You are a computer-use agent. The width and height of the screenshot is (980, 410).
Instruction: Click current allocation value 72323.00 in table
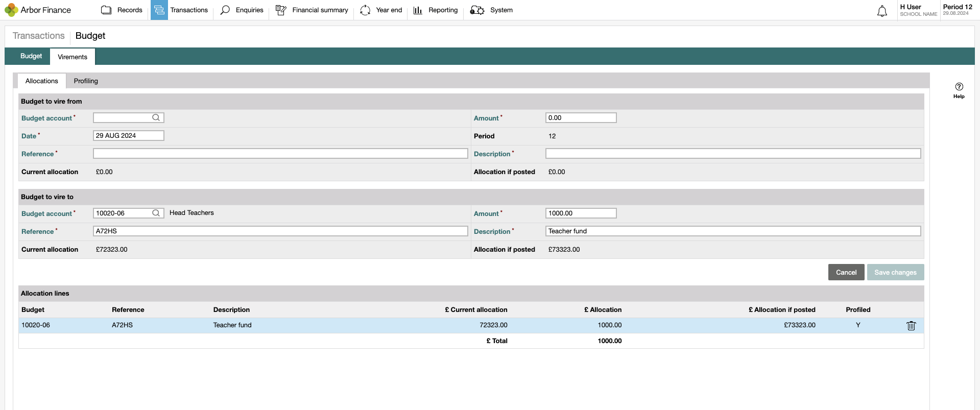(x=493, y=325)
